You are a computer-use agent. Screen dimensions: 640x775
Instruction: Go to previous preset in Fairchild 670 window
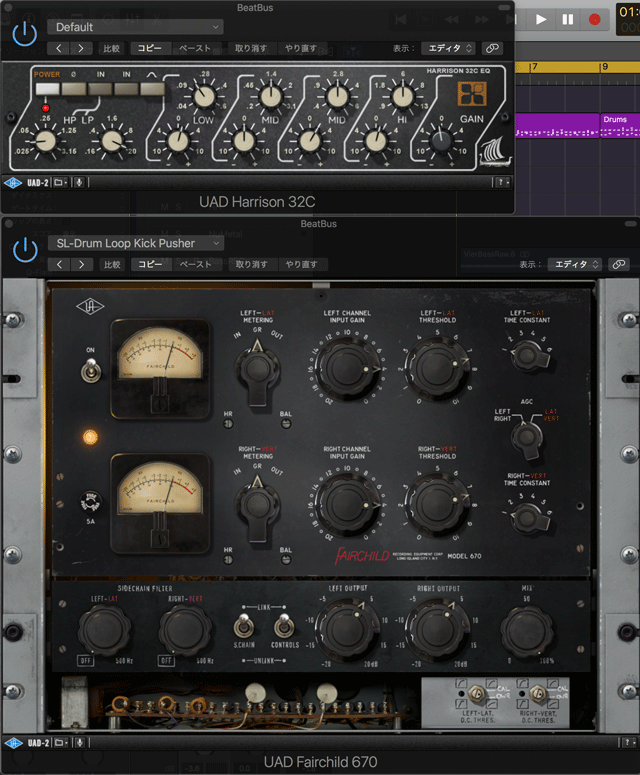(x=59, y=264)
